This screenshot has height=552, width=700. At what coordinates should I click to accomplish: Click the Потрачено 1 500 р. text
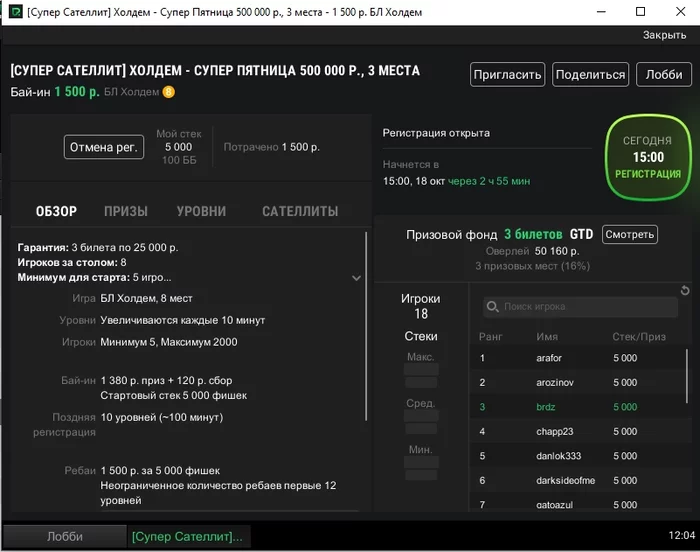[x=271, y=147]
